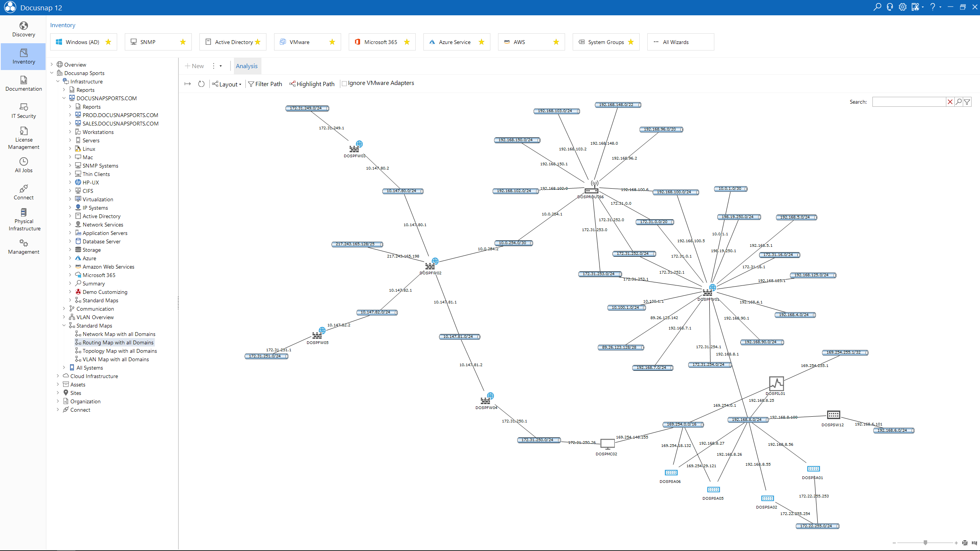
Task: Toggle favorite star on SNMP wizard
Action: [183, 42]
